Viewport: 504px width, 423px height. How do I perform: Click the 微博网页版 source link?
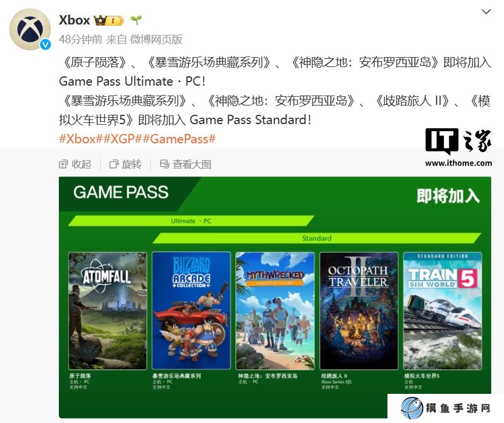coord(156,39)
